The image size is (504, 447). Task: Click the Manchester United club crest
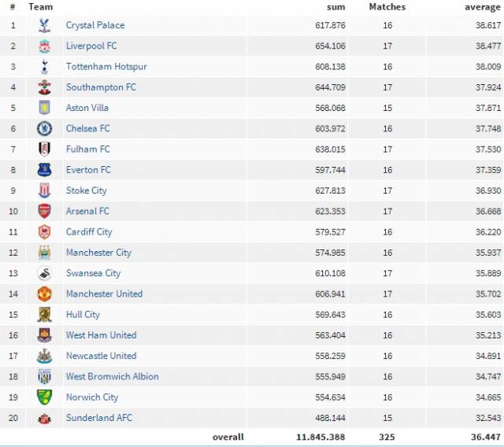pyautogui.click(x=44, y=294)
